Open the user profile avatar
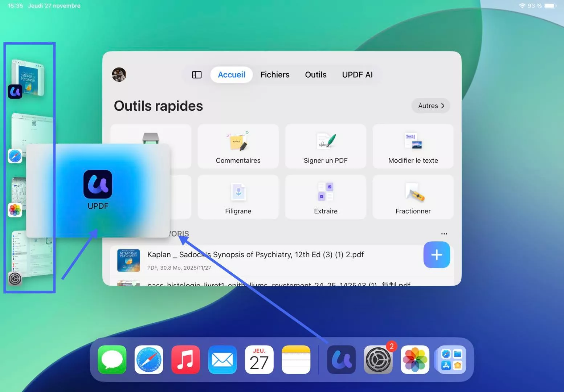564x392 pixels. [119, 74]
